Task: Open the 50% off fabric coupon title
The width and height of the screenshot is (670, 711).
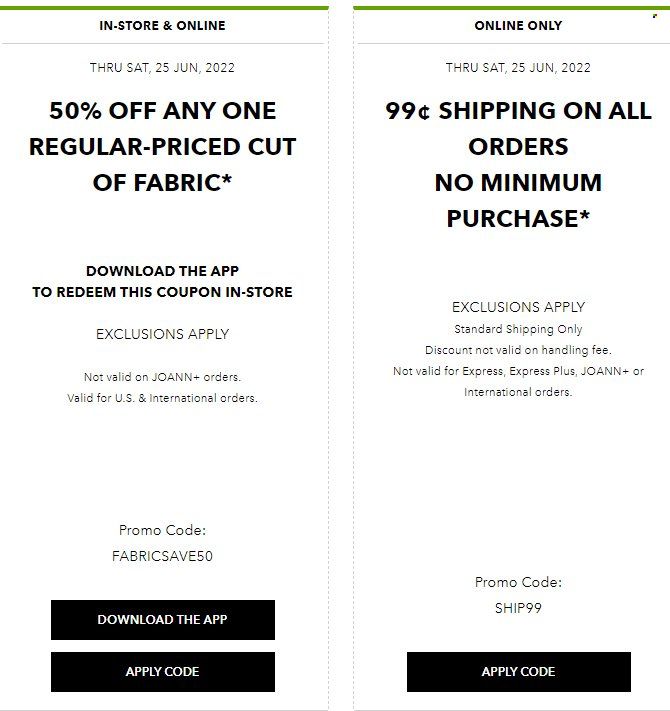Action: (162, 146)
